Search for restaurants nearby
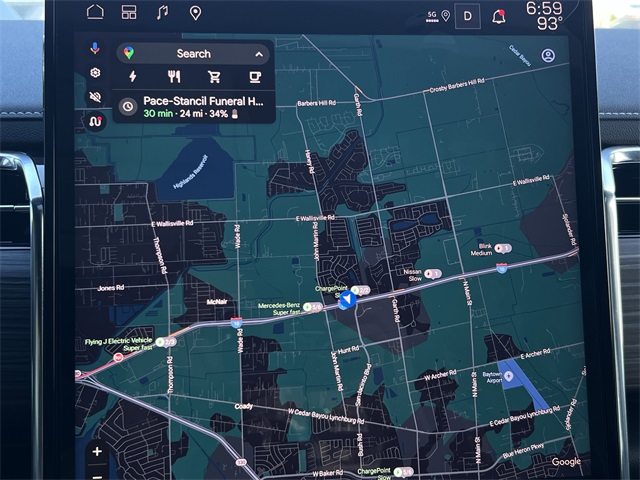 click(x=174, y=76)
